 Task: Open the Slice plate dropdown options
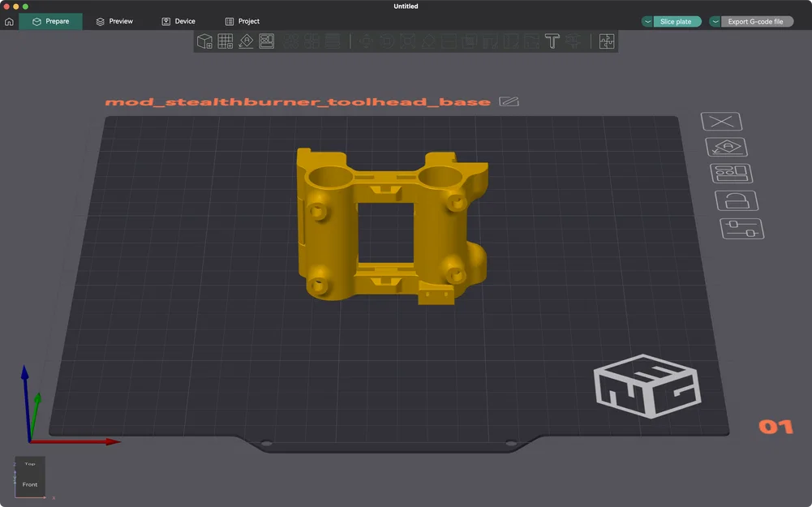(x=647, y=21)
